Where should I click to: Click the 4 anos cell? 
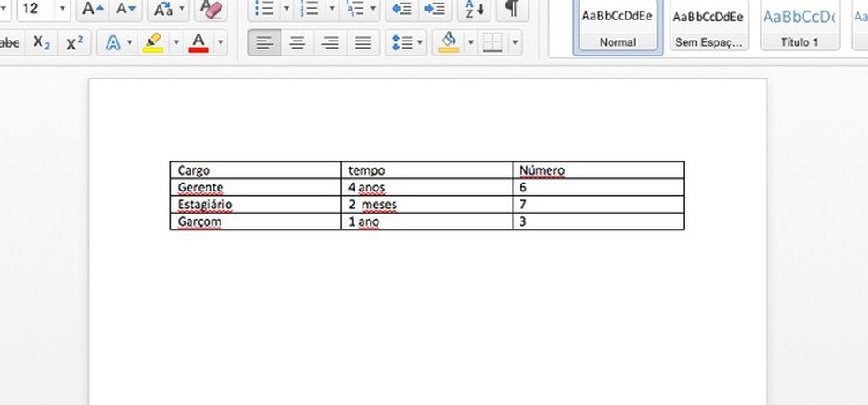427,187
